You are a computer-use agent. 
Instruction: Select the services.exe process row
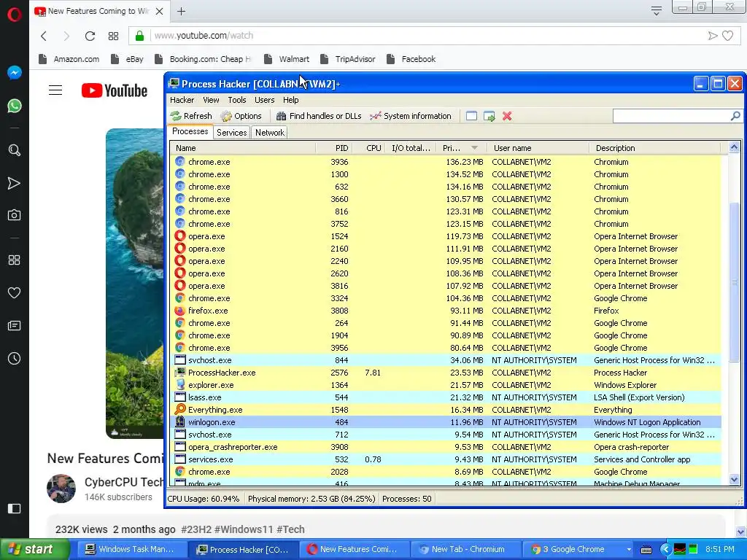[446, 459]
